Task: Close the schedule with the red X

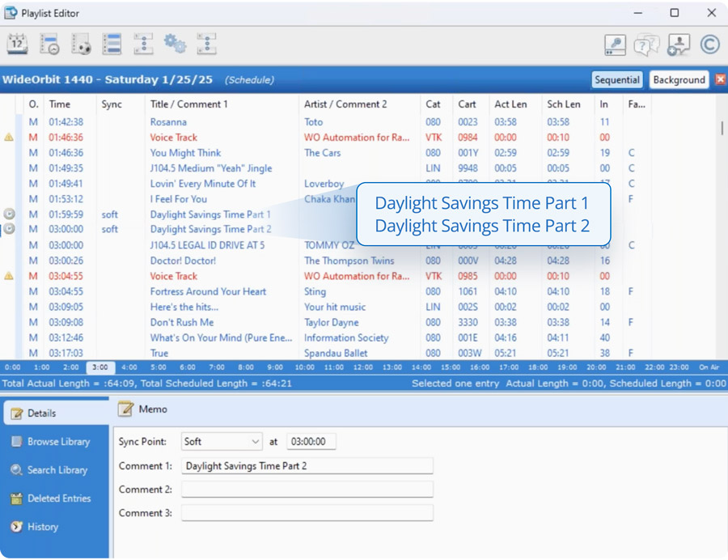Action: click(720, 79)
